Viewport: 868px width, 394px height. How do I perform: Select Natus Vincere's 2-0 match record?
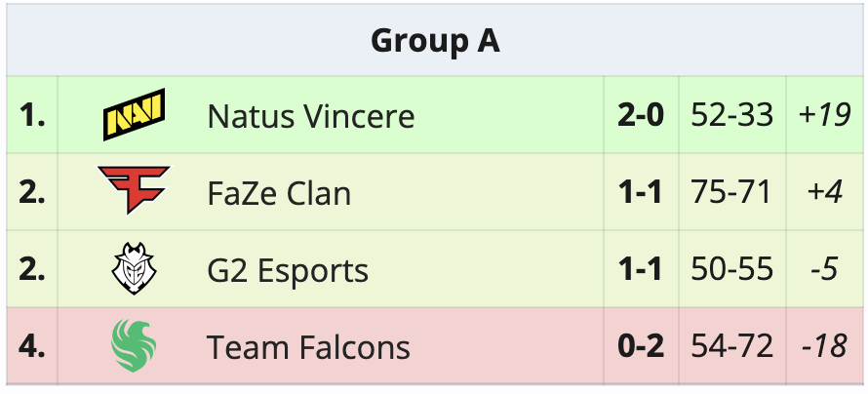pyautogui.click(x=640, y=116)
